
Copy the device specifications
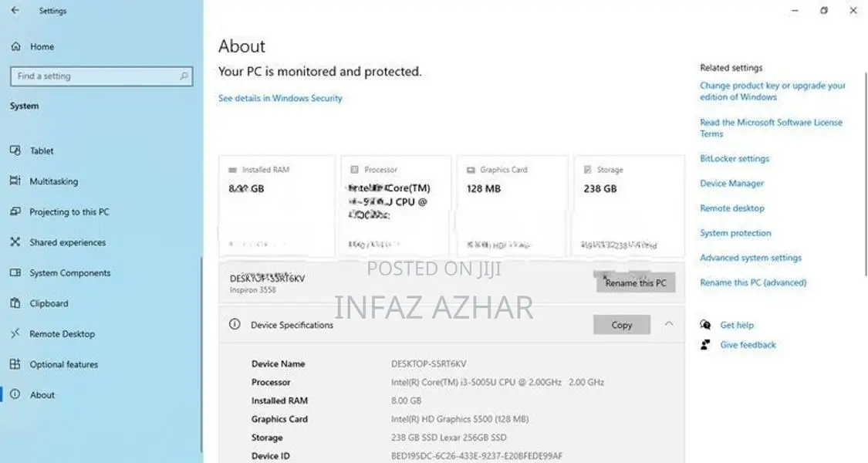tap(622, 325)
